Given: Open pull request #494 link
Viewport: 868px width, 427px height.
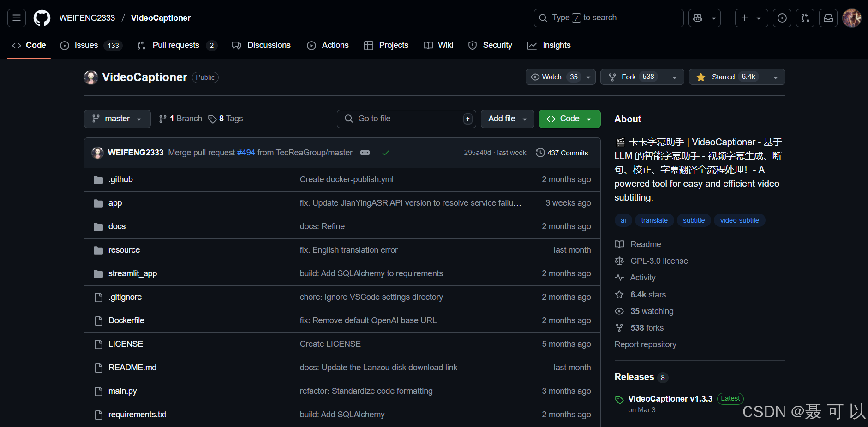Looking at the screenshot, I should 246,153.
